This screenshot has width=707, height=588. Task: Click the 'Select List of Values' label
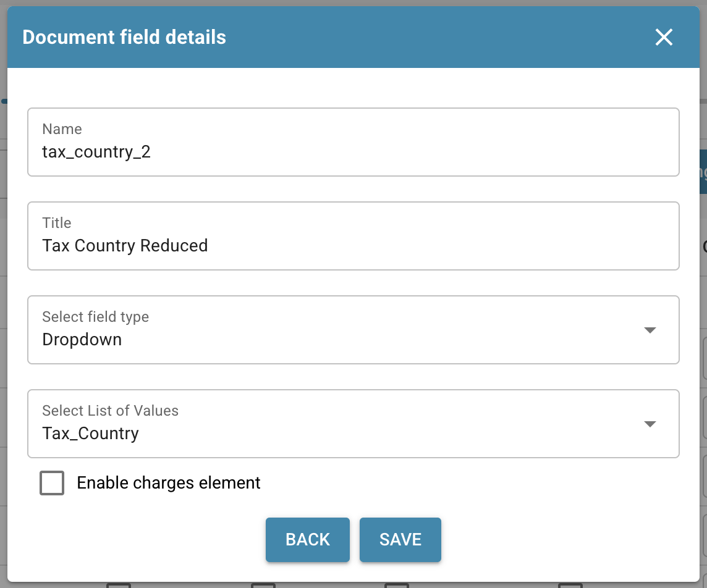[110, 411]
